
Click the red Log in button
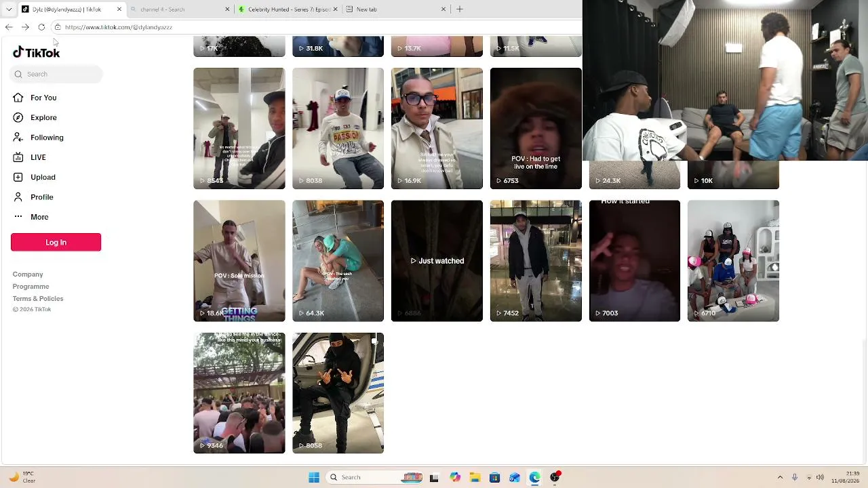pos(56,242)
